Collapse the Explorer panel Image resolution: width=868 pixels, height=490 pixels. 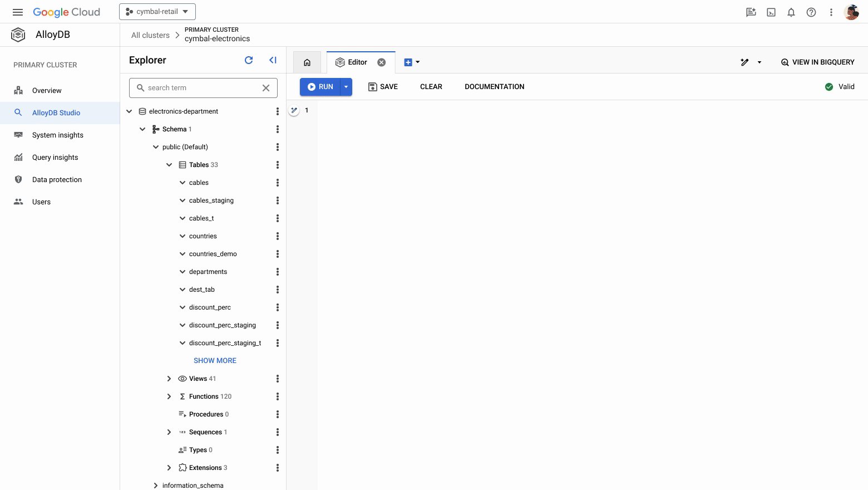pyautogui.click(x=273, y=60)
